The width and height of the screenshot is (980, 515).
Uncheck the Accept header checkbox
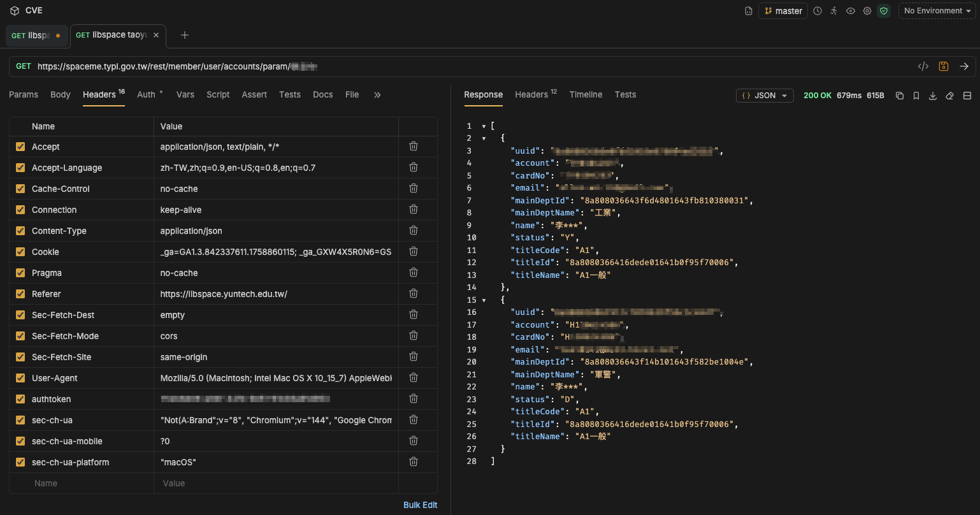[x=20, y=147]
